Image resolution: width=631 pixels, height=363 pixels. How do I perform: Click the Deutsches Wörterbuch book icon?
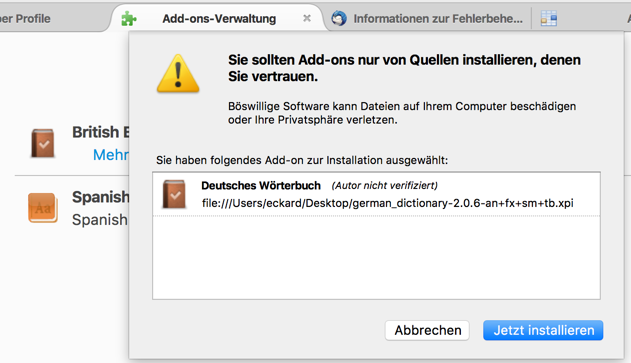click(174, 194)
